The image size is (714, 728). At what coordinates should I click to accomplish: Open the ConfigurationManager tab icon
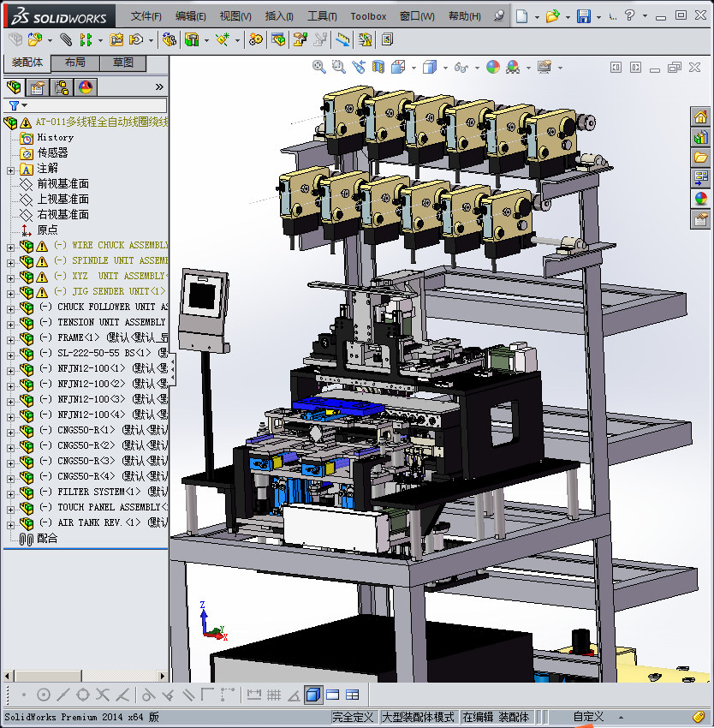pyautogui.click(x=62, y=87)
